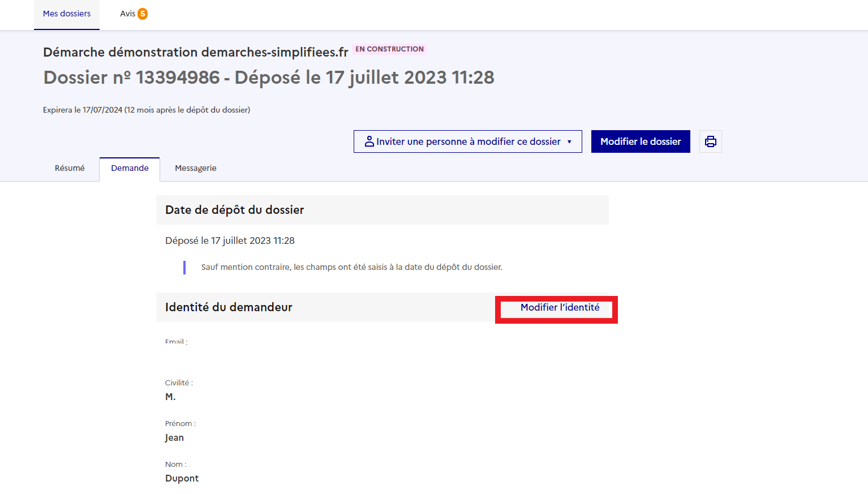Click the orange notification badge next to Avis
The image size is (868, 494).
click(x=141, y=12)
